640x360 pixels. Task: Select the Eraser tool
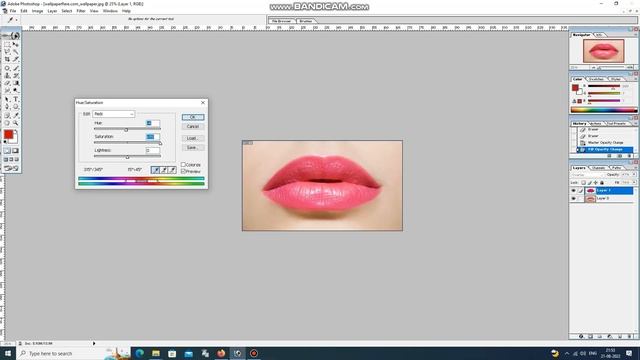(x=7, y=83)
